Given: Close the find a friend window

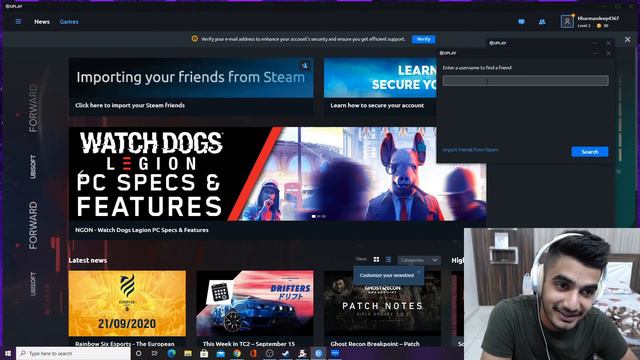Looking at the screenshot, I should (608, 53).
